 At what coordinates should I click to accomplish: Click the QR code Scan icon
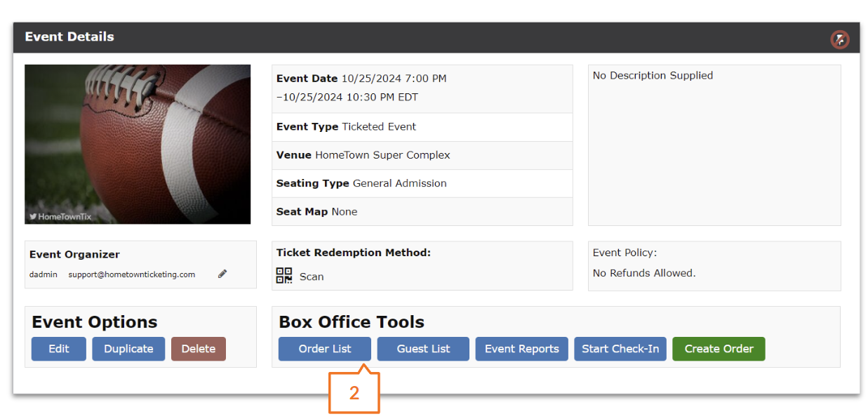click(x=283, y=276)
